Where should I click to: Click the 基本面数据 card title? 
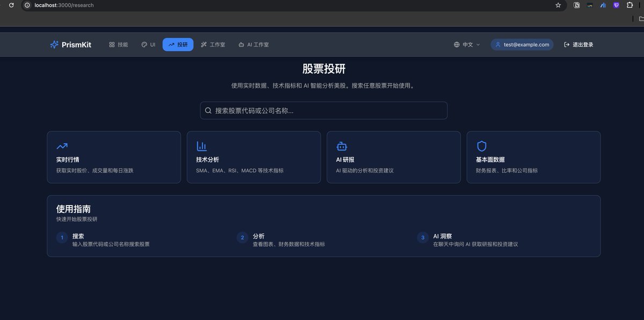pyautogui.click(x=490, y=159)
